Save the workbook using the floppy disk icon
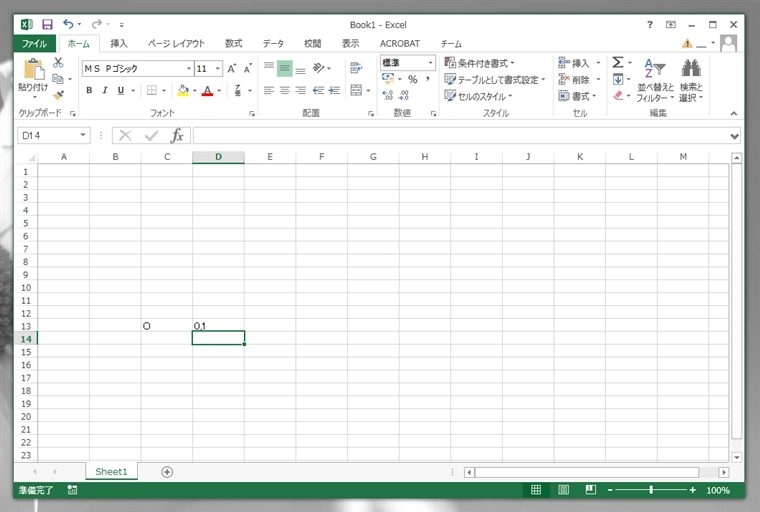Image resolution: width=760 pixels, height=512 pixels. (47, 24)
